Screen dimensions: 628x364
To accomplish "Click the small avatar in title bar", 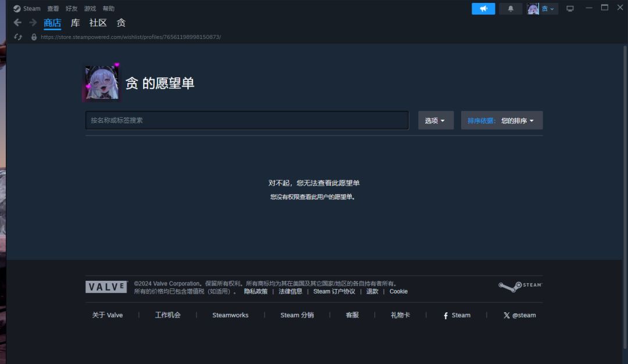I will [x=533, y=8].
